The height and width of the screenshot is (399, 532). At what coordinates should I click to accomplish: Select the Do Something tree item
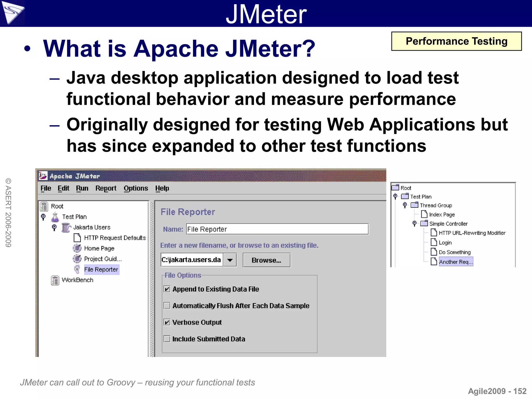pyautogui.click(x=455, y=252)
